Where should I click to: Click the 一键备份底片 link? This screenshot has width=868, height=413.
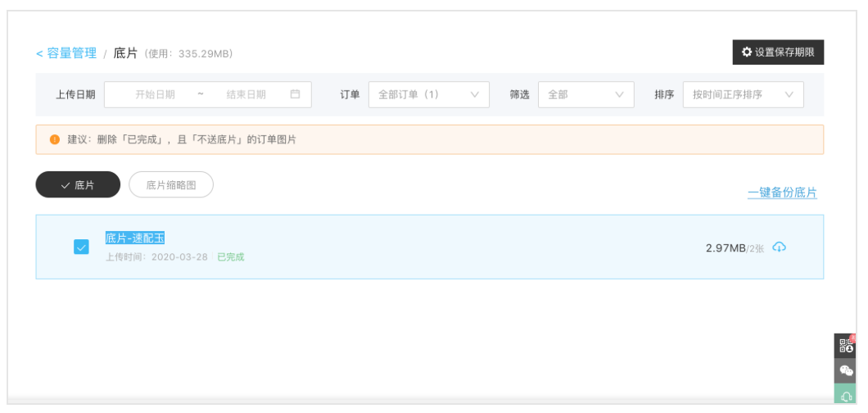(x=782, y=193)
